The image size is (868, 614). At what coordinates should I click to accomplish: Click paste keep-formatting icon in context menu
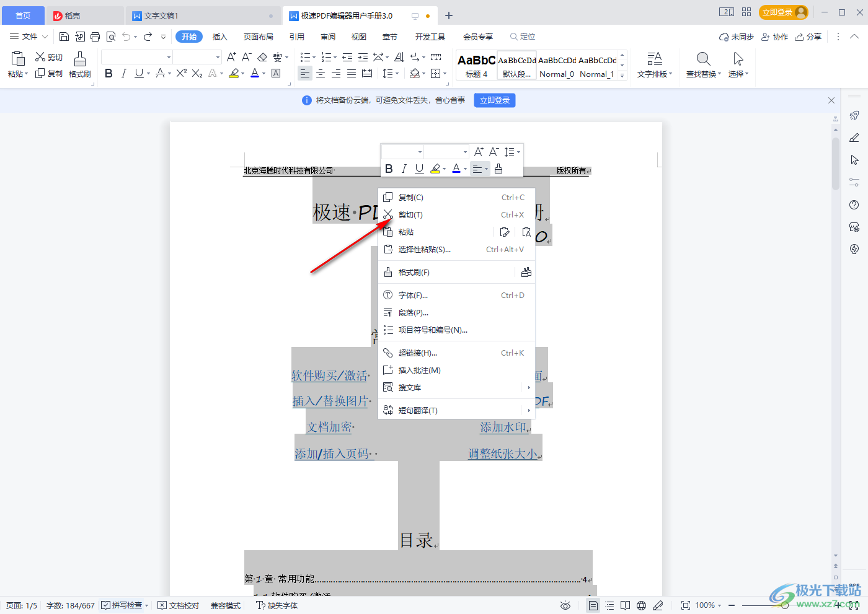505,232
